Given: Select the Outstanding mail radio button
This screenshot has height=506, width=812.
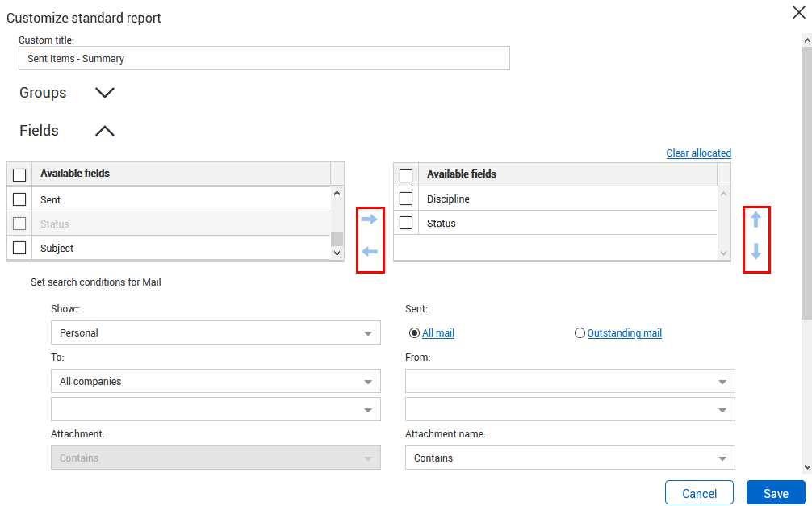Looking at the screenshot, I should coord(580,332).
